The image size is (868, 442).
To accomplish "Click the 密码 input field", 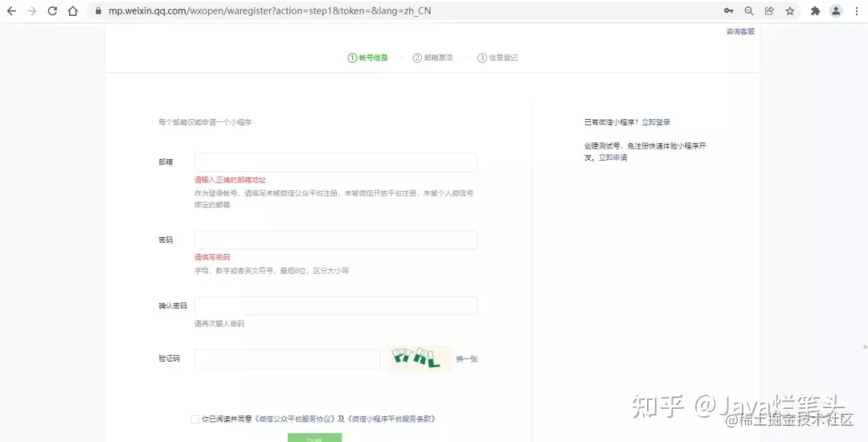I will point(335,240).
